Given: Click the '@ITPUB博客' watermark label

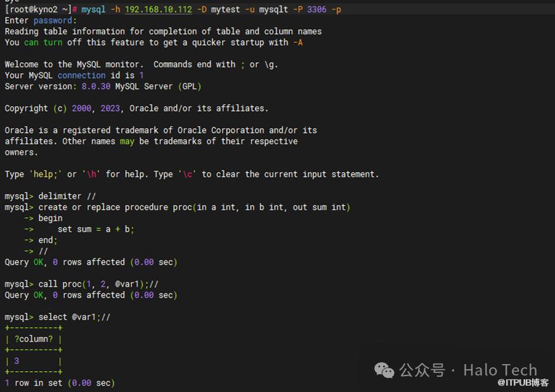Looking at the screenshot, I should click(x=523, y=382).
